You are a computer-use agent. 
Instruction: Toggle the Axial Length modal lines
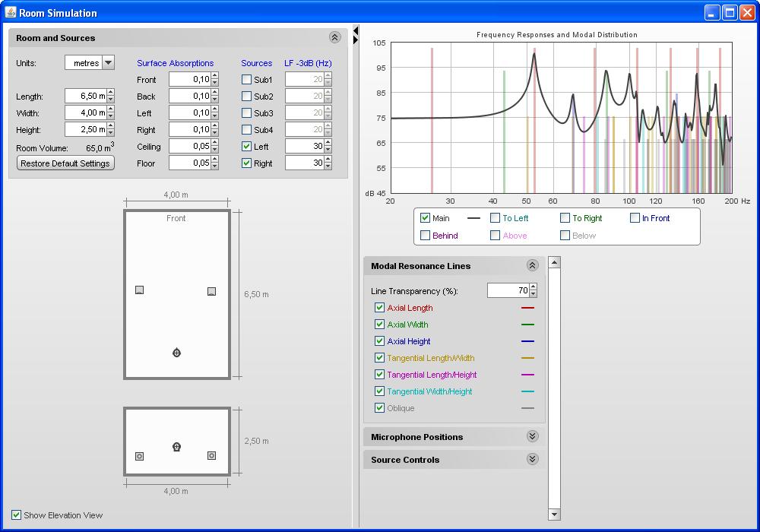pos(379,308)
